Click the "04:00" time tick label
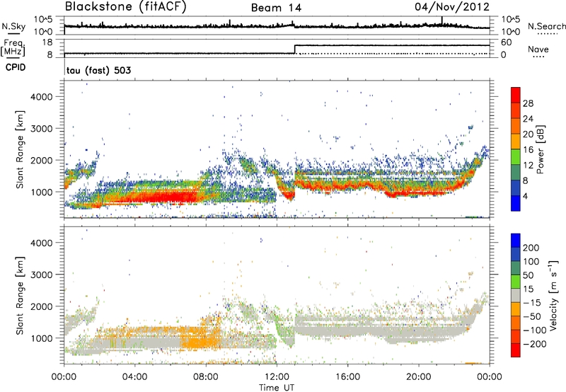The height and width of the screenshot is (392, 566). click(134, 377)
